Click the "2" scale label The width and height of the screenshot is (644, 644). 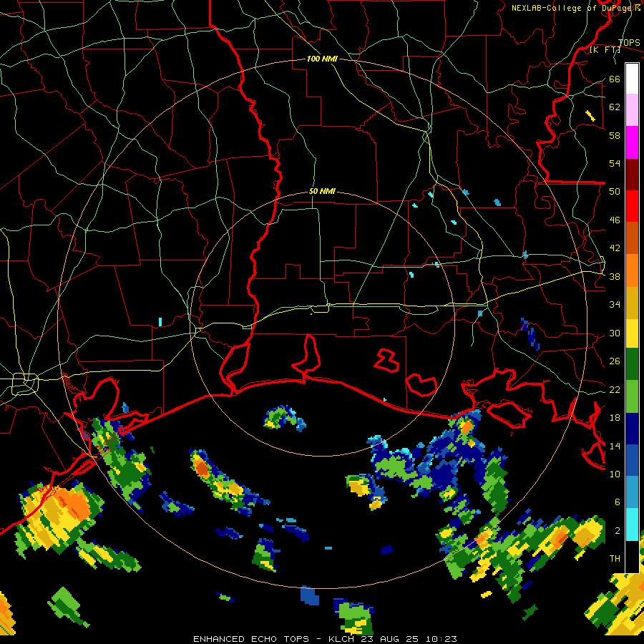[x=618, y=531]
